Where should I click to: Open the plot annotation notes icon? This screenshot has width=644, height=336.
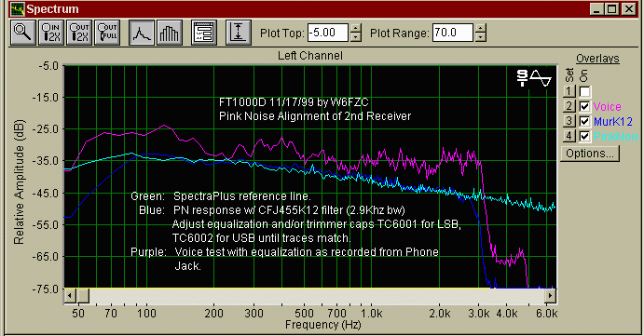pyautogui.click(x=204, y=33)
